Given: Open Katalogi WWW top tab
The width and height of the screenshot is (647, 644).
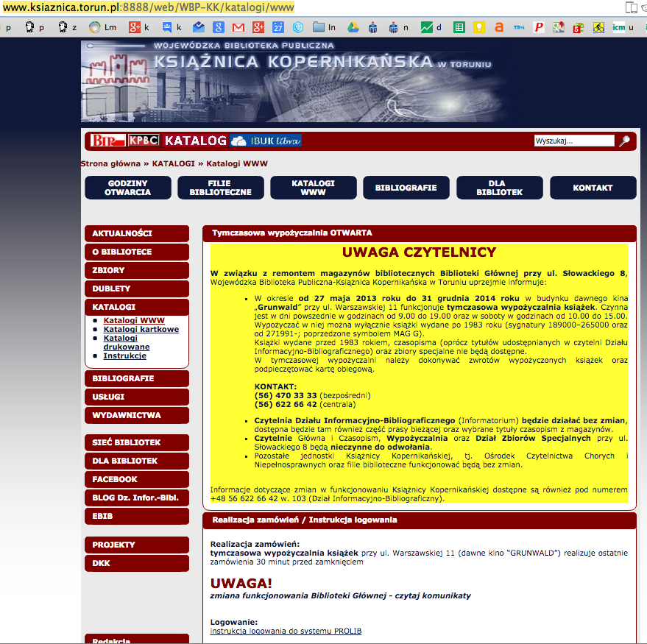Looking at the screenshot, I should pyautogui.click(x=314, y=188).
